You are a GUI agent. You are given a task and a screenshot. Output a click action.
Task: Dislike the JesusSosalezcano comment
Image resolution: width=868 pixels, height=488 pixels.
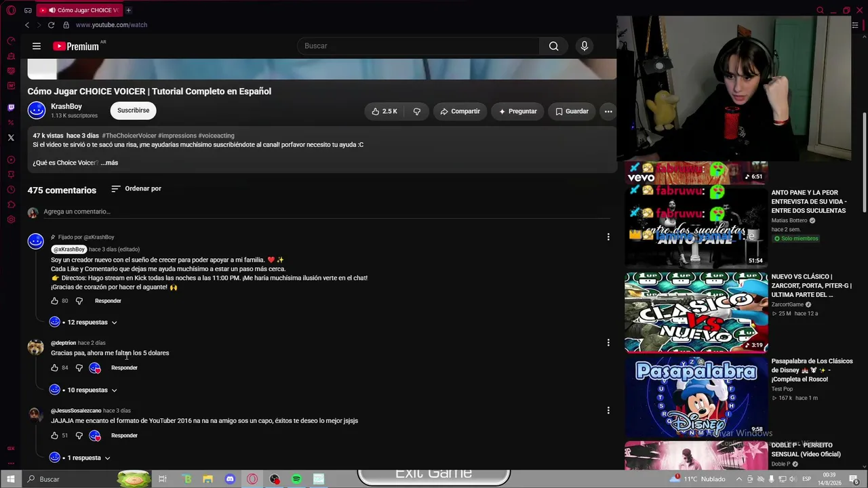[79, 436]
